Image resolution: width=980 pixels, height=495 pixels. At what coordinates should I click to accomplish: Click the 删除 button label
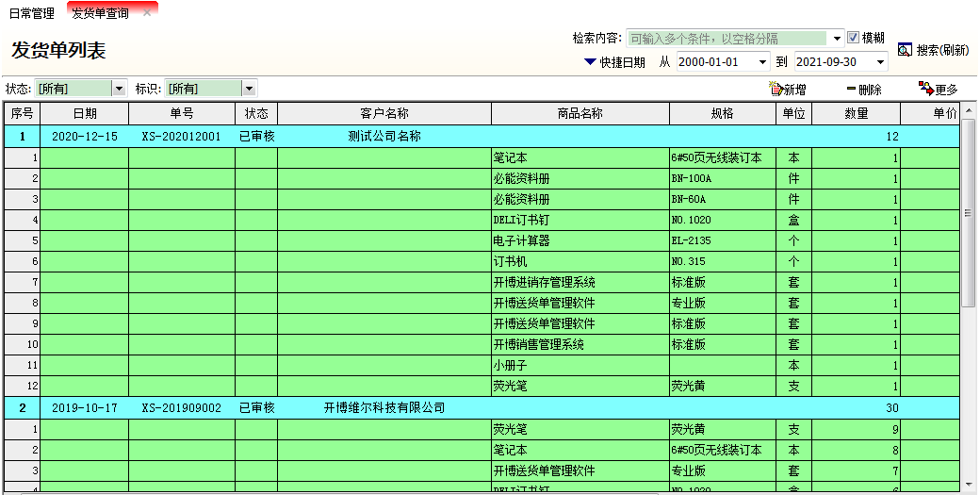(870, 90)
